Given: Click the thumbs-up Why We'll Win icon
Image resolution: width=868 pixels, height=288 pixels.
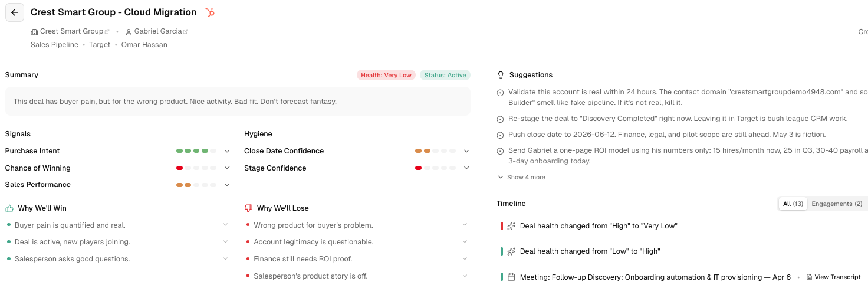Looking at the screenshot, I should [x=9, y=208].
